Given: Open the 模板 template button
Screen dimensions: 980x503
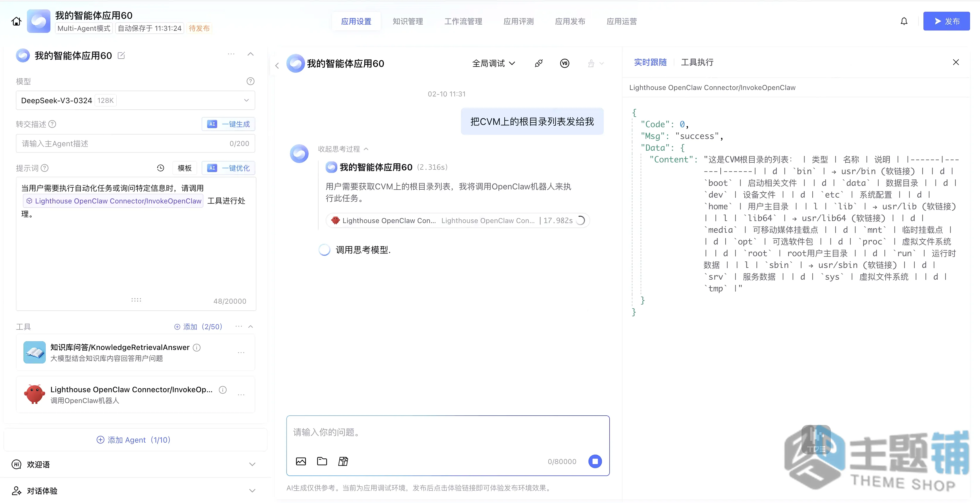Looking at the screenshot, I should point(185,168).
